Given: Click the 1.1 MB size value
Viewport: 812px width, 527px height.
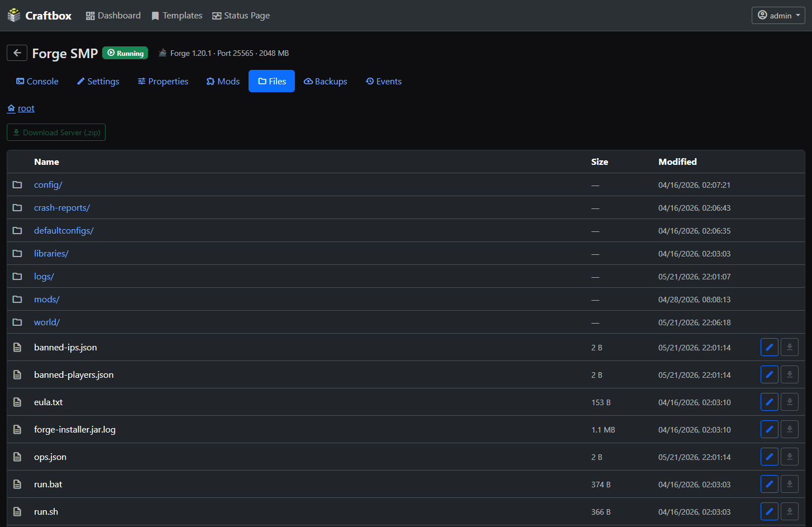Looking at the screenshot, I should pyautogui.click(x=603, y=430).
